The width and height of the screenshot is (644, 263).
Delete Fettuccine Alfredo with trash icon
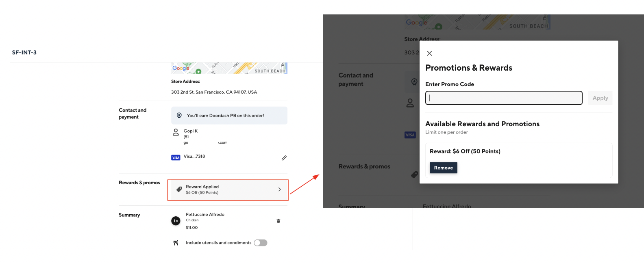(278, 221)
